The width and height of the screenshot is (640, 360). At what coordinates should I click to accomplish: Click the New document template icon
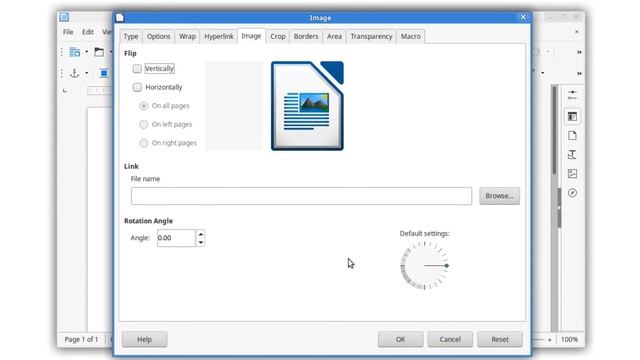[75, 52]
